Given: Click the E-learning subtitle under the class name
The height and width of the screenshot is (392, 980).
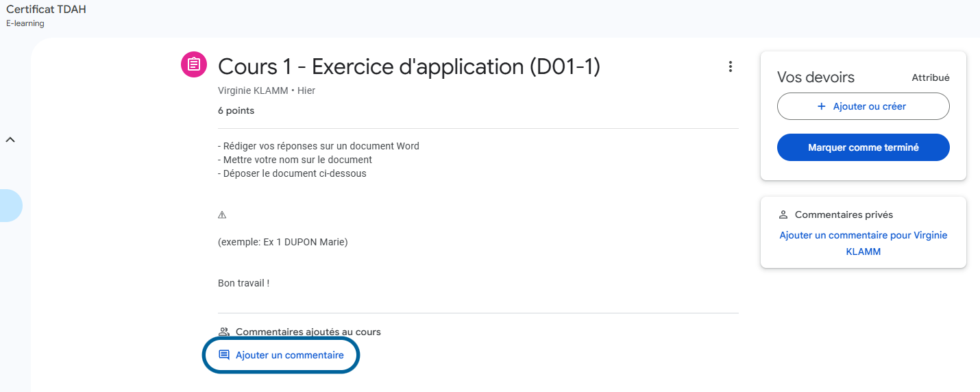Looking at the screenshot, I should pyautogui.click(x=25, y=23).
